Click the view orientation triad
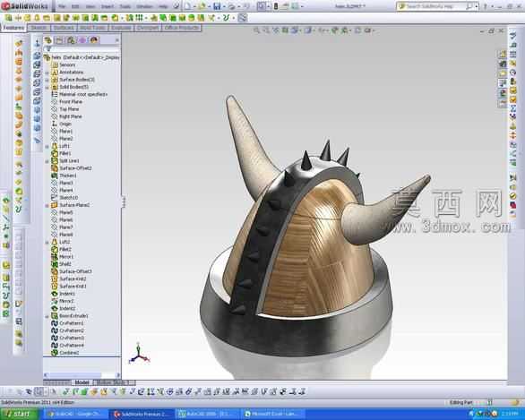This screenshot has height=420, width=525. click(139, 354)
